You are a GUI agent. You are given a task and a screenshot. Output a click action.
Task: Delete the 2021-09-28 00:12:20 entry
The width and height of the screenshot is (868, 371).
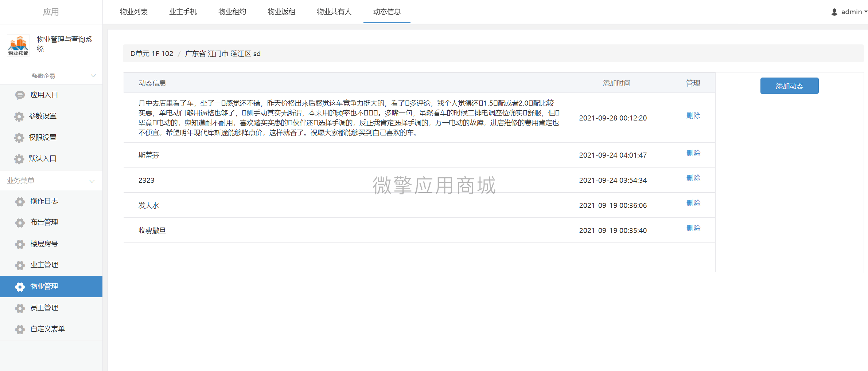pos(693,116)
